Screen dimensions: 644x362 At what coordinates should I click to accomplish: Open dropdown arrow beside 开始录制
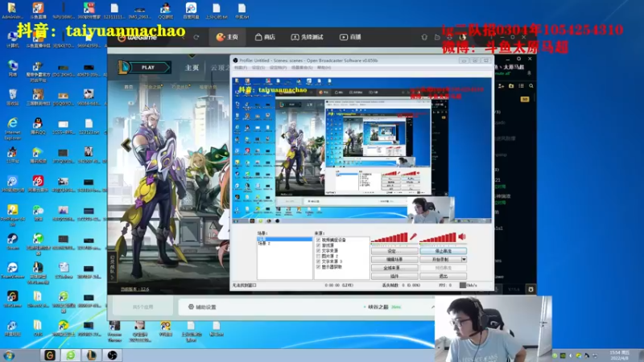point(464,259)
